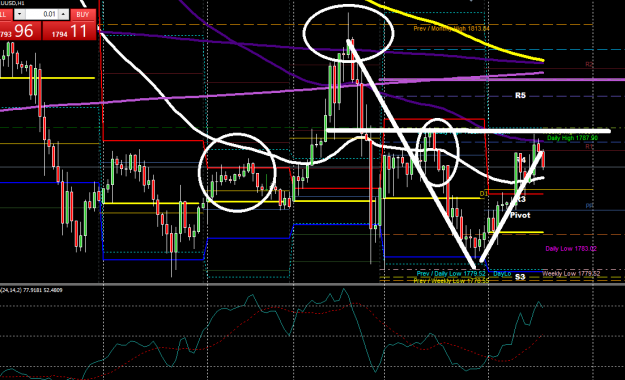The width and height of the screenshot is (625, 380).
Task: Click the indicator readout (24,14,2) 77.9181
Action: point(31,290)
